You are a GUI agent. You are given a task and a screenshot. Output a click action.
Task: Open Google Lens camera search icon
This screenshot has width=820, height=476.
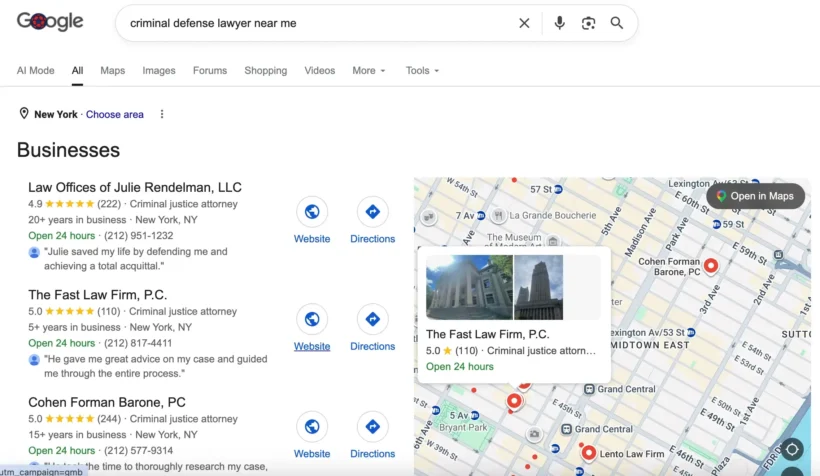coord(588,23)
